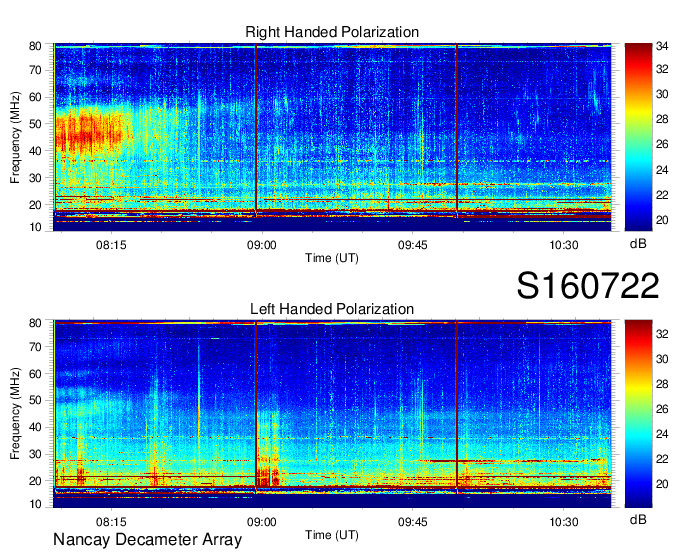The height and width of the screenshot is (552, 680).
Task: Click the 09:45 time tick under Right Handed plot
Action: 412,245
